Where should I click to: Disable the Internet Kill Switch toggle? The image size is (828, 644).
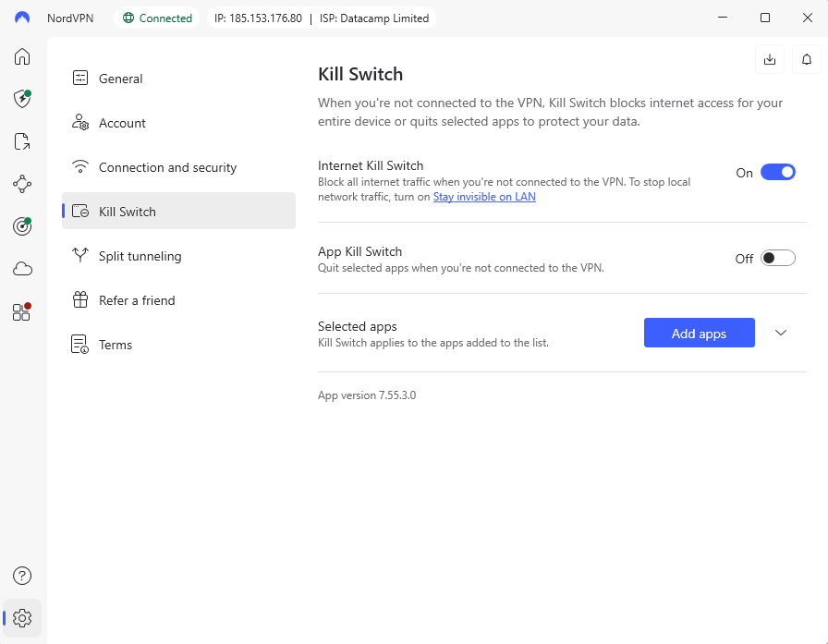[777, 172]
